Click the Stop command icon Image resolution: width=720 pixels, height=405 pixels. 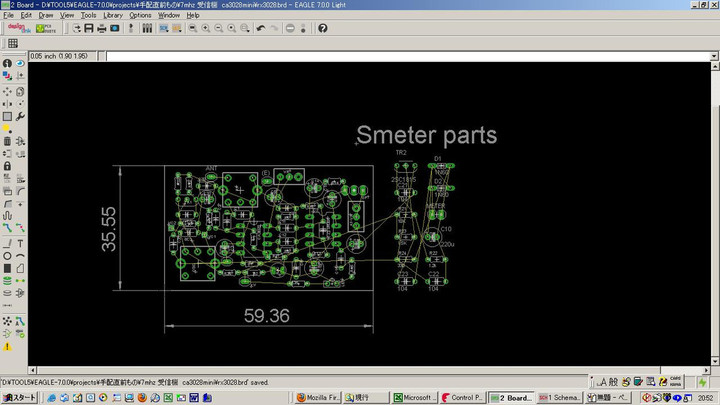tap(290, 28)
